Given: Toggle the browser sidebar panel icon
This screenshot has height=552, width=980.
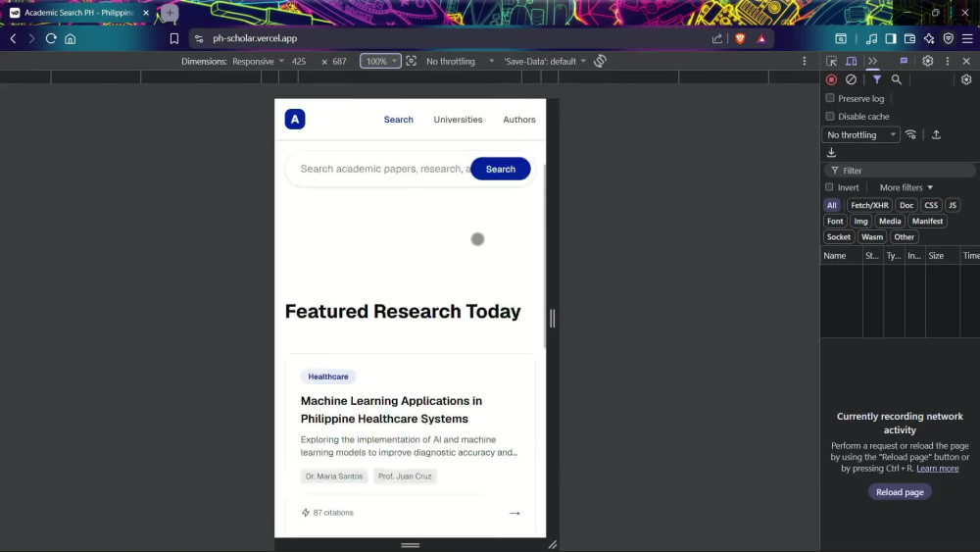Looking at the screenshot, I should pos(891,39).
